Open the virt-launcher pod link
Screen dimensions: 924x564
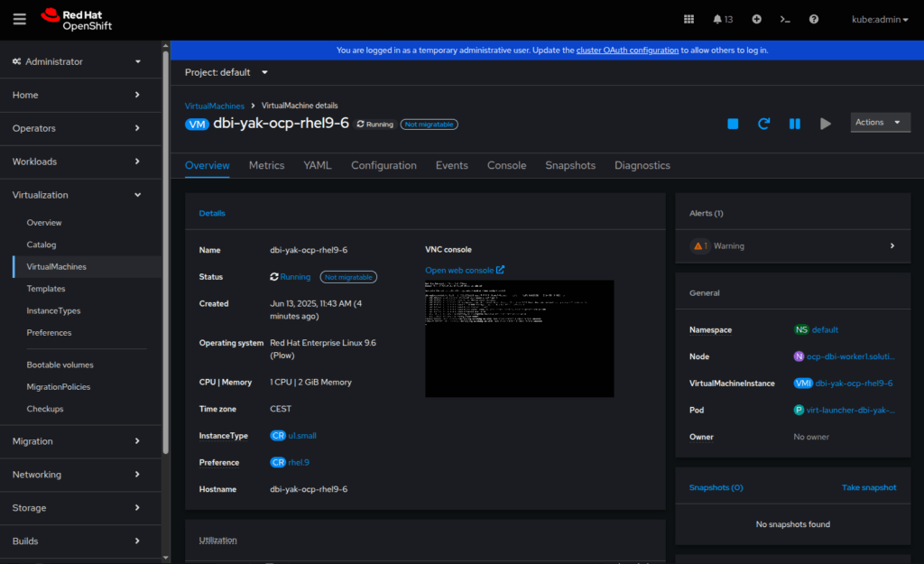coord(850,411)
